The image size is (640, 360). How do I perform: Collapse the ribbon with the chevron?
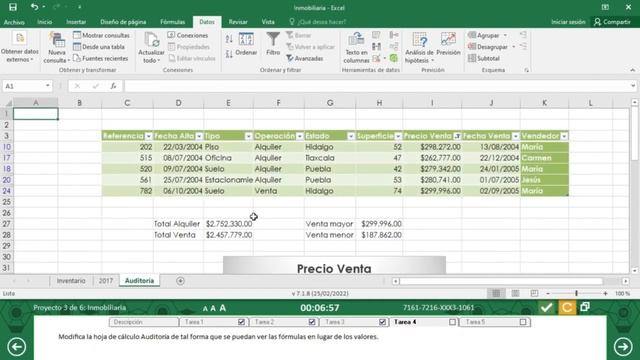[632, 70]
